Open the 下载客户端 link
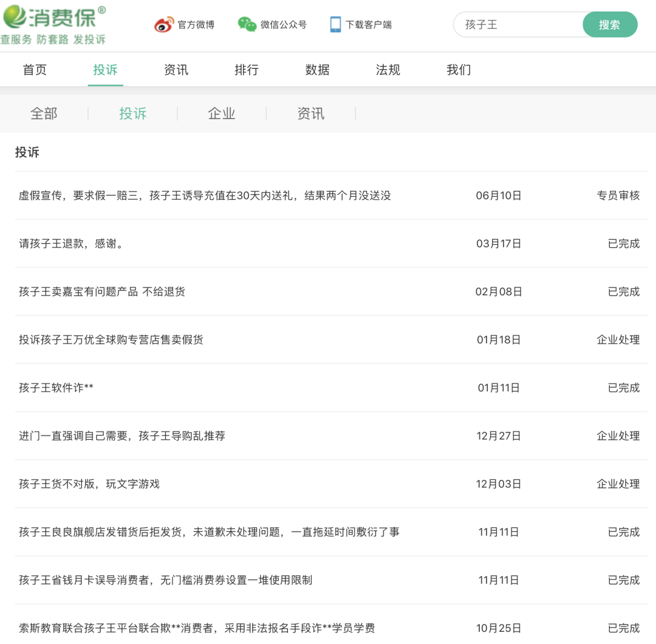 [x=369, y=25]
